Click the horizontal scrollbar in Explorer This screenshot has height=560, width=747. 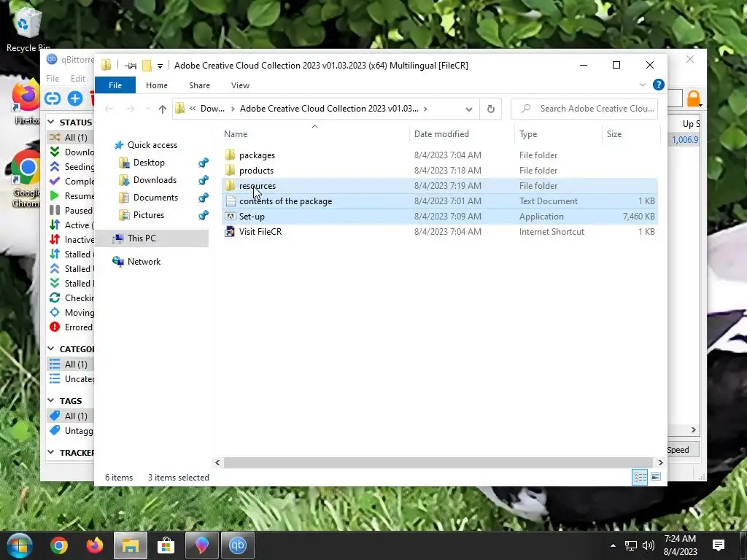[438, 462]
